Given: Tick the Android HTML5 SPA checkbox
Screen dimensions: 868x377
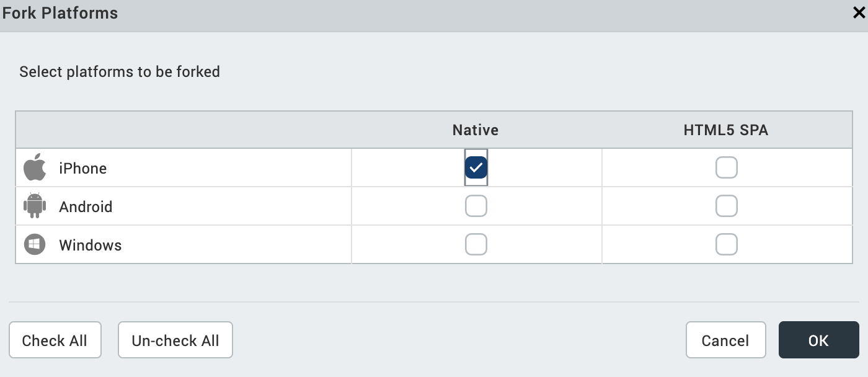Looking at the screenshot, I should (726, 206).
